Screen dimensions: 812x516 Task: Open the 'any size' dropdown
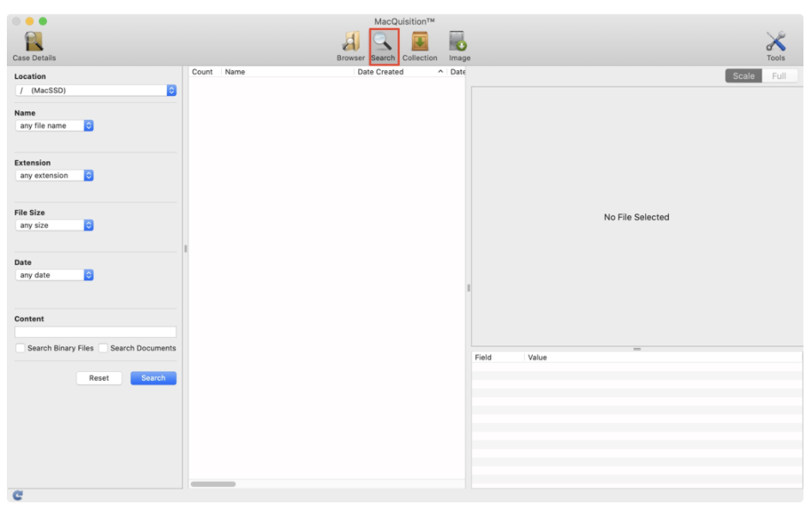(x=54, y=225)
